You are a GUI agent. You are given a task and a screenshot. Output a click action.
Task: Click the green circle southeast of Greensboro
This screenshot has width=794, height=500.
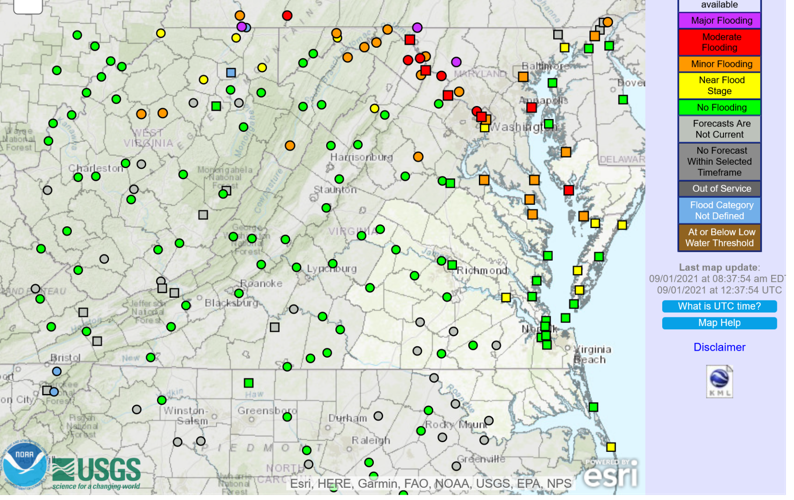pyautogui.click(x=287, y=417)
